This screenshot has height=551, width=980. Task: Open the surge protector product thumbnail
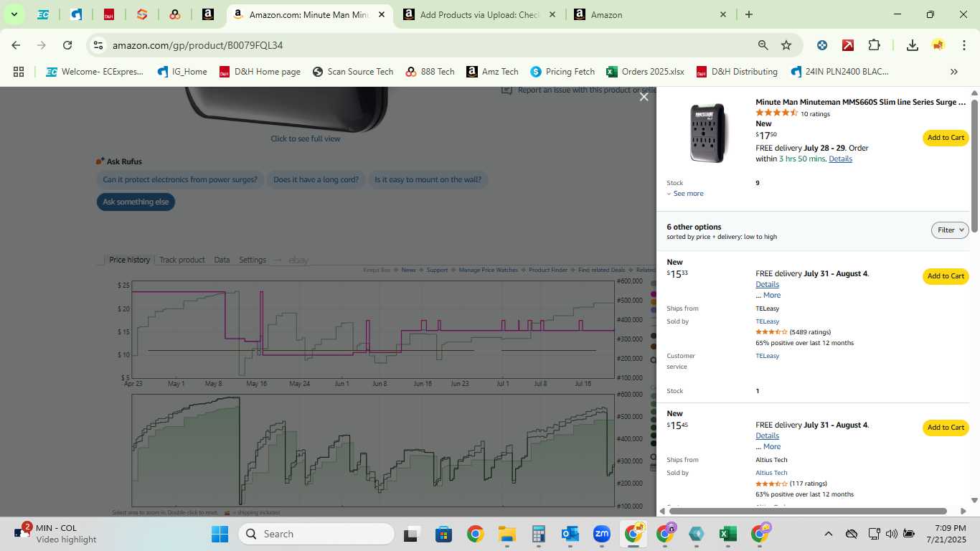pos(709,133)
